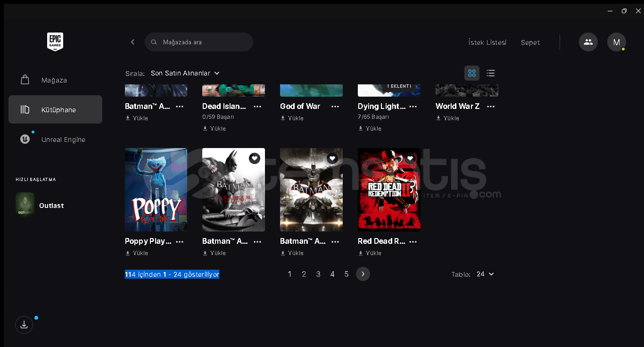Open the Poppy Playtime cover thumbnail
Viewport: 644px width, 347px height.
coord(156,190)
